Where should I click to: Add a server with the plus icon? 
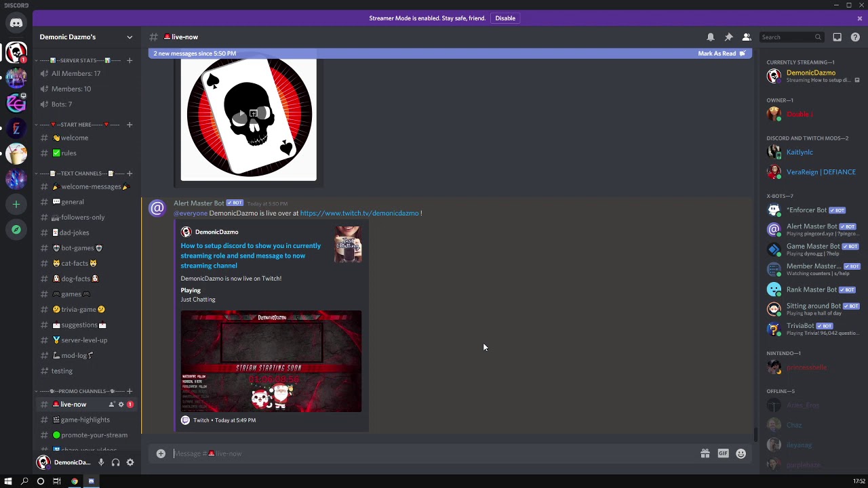click(x=16, y=204)
